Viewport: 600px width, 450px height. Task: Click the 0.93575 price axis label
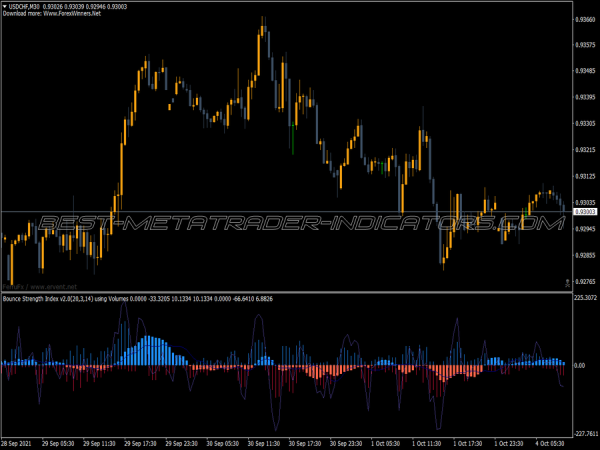coord(585,45)
